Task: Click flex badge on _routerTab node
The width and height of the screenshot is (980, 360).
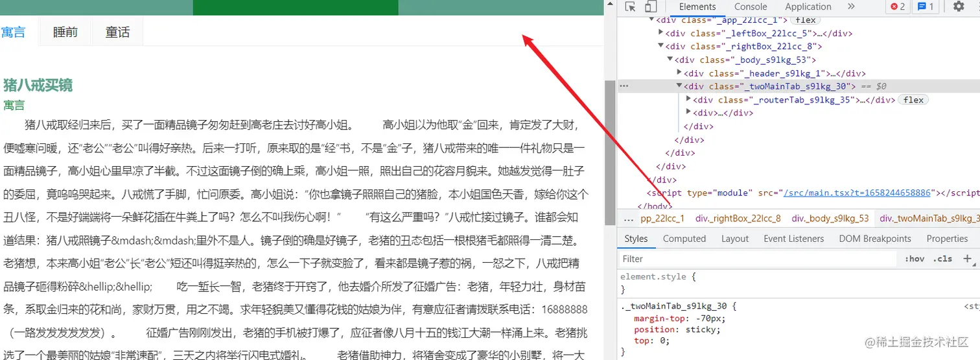Action: pyautogui.click(x=913, y=100)
